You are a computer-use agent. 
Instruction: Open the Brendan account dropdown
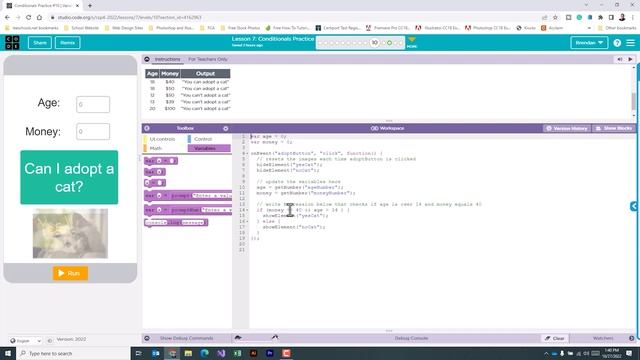point(589,42)
